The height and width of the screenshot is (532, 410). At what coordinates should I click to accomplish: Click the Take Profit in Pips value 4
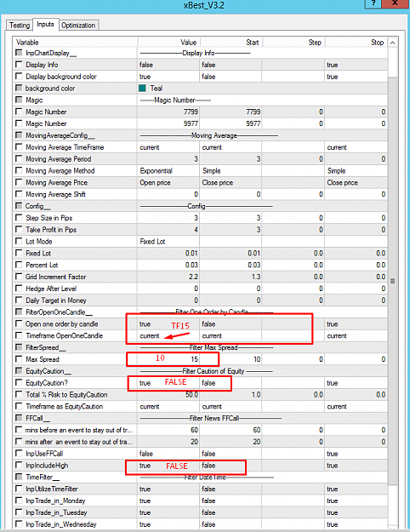coord(196,230)
